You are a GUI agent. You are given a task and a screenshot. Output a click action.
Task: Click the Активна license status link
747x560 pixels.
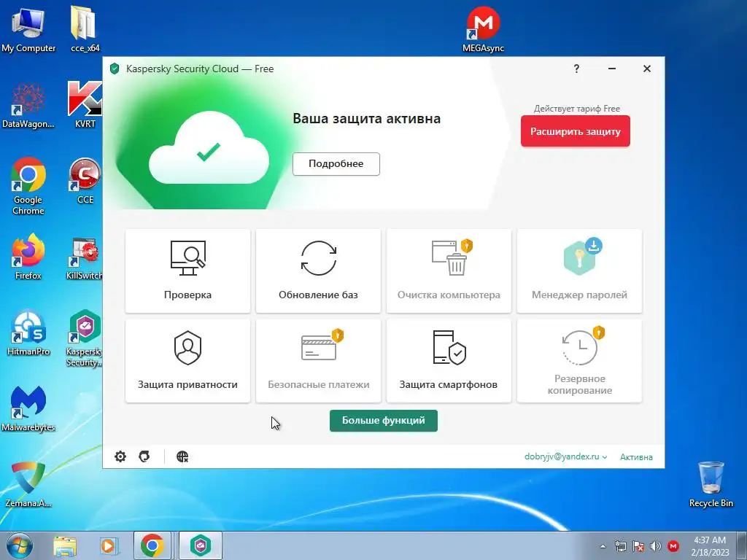(x=636, y=456)
